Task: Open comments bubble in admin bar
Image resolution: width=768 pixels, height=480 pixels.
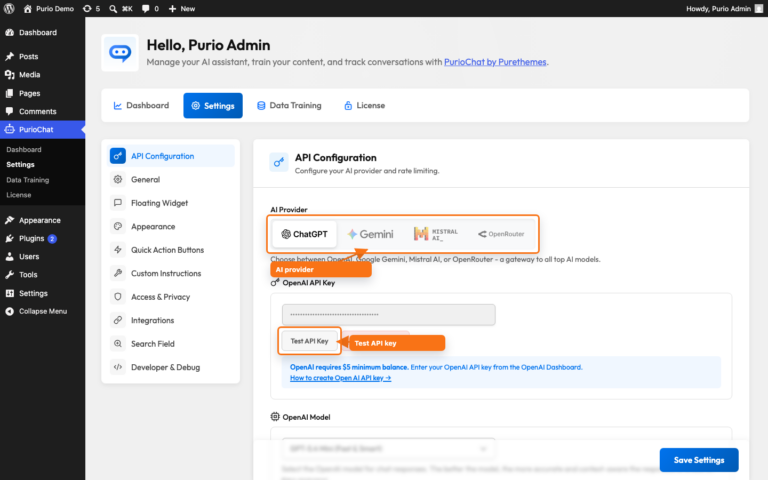Action: click(x=150, y=8)
